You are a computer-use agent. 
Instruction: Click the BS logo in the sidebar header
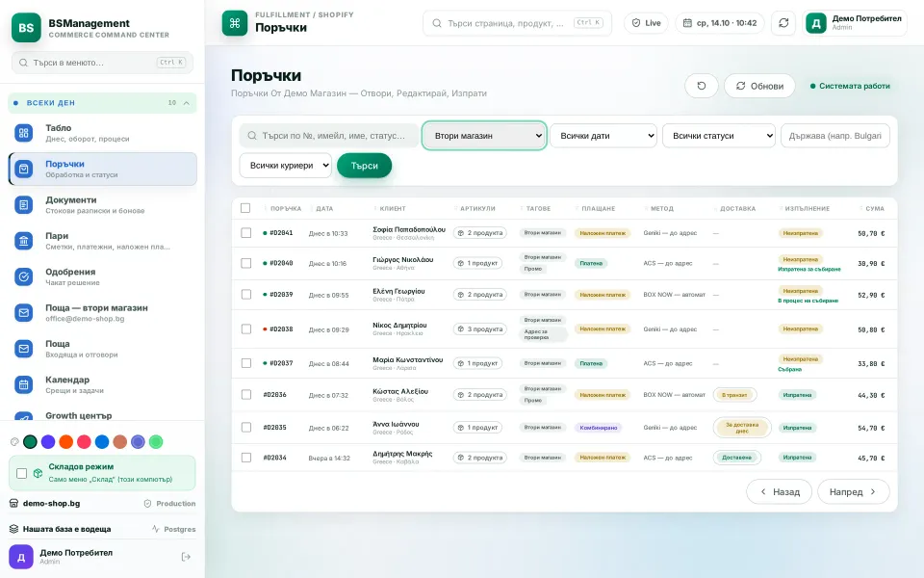tap(26, 28)
